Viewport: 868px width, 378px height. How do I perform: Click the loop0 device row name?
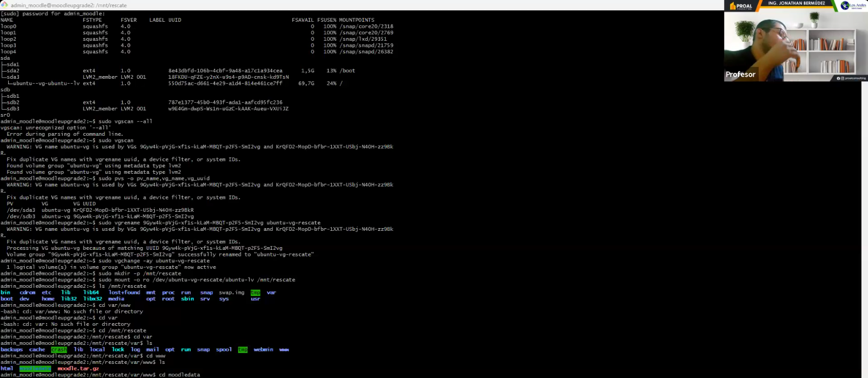point(9,26)
